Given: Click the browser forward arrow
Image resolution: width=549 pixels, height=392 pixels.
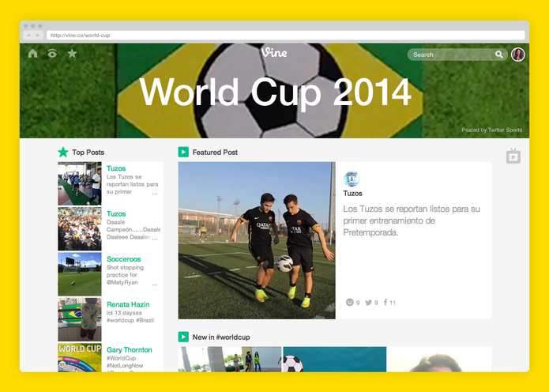Looking at the screenshot, I should pyautogui.click(x=38, y=35).
